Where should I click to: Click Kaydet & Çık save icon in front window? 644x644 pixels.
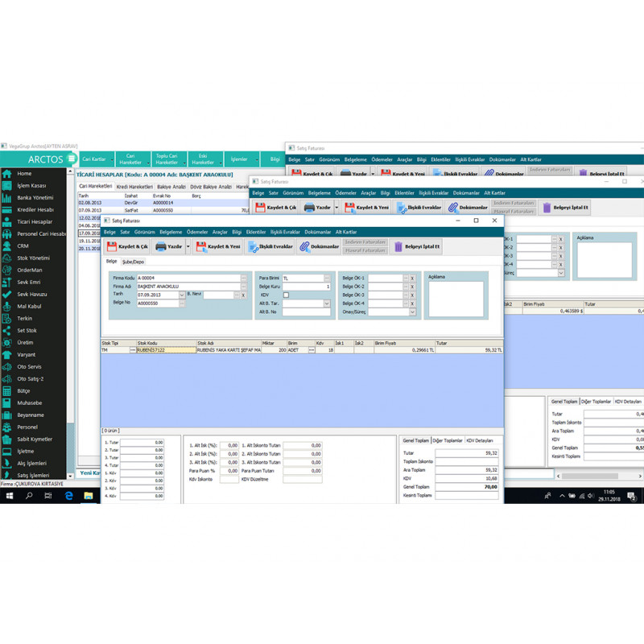click(x=112, y=246)
